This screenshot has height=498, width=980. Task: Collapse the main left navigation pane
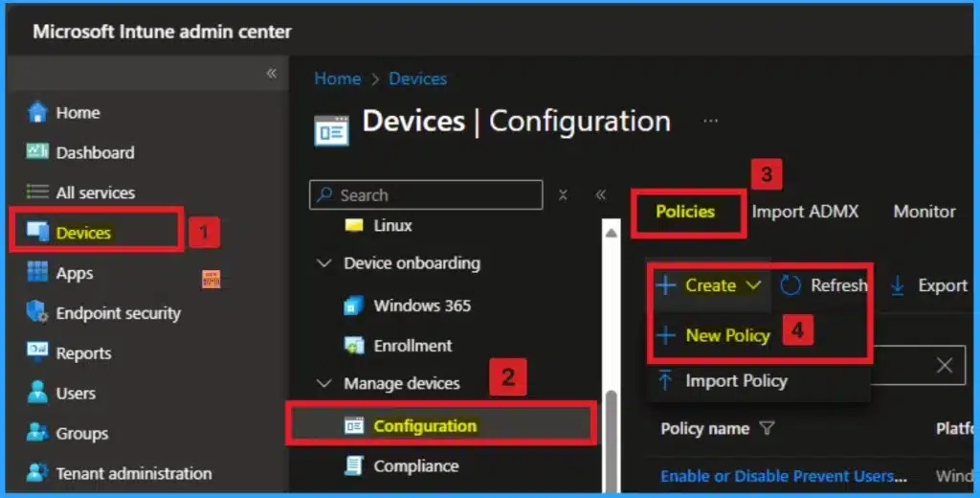(271, 73)
